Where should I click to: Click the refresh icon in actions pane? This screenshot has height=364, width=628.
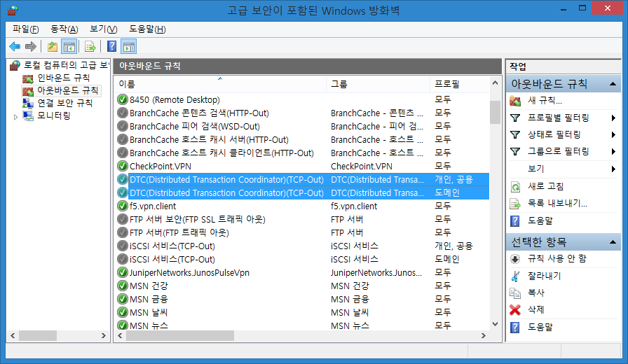[515, 187]
